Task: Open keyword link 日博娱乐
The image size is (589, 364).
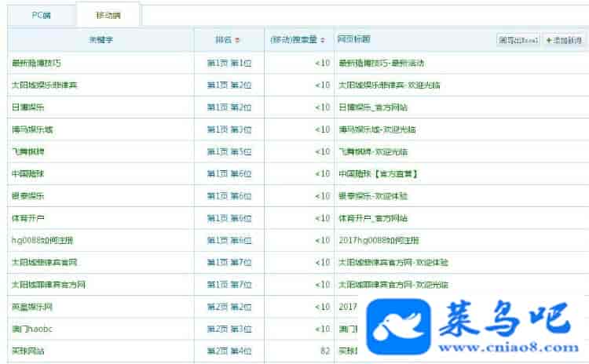Action: 27,107
